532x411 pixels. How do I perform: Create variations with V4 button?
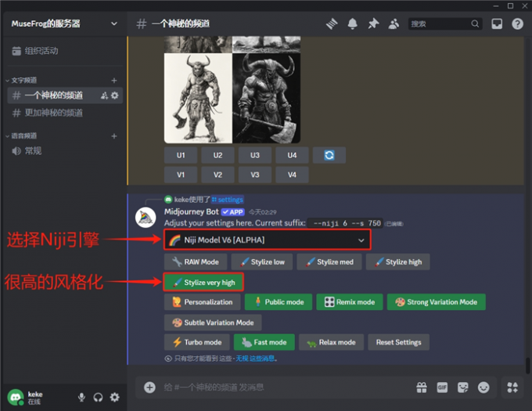pos(292,175)
